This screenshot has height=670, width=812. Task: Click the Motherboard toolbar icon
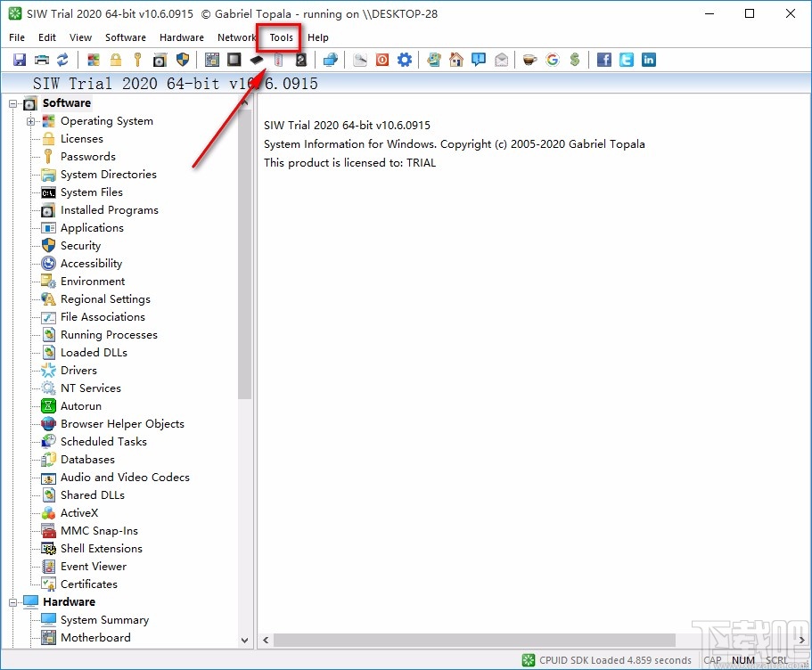(x=212, y=60)
